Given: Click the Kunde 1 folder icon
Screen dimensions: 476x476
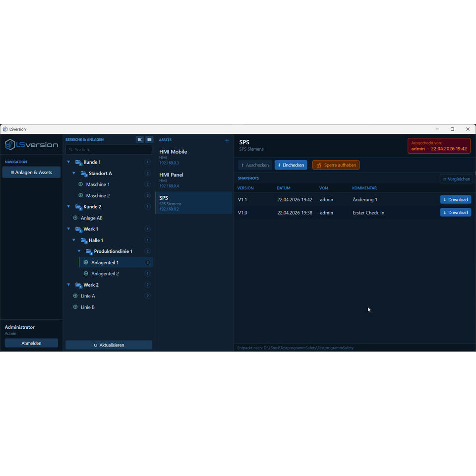Looking at the screenshot, I should coord(78,163).
